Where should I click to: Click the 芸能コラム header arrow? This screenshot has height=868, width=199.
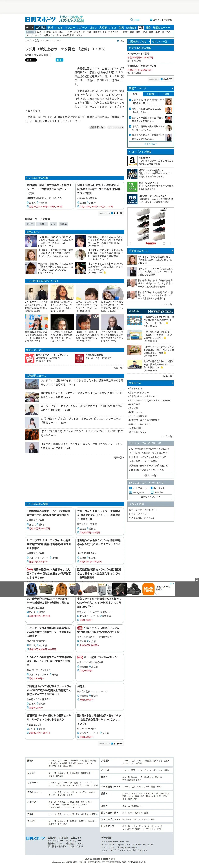click(x=172, y=383)
